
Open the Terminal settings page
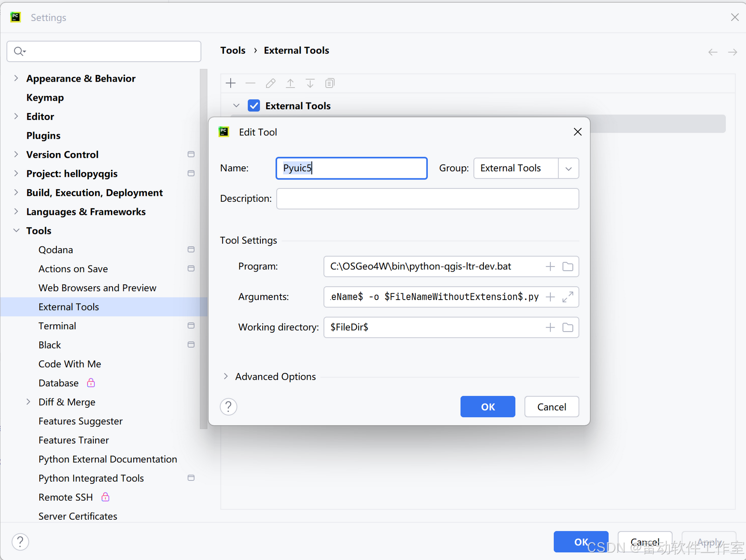pyautogui.click(x=57, y=326)
